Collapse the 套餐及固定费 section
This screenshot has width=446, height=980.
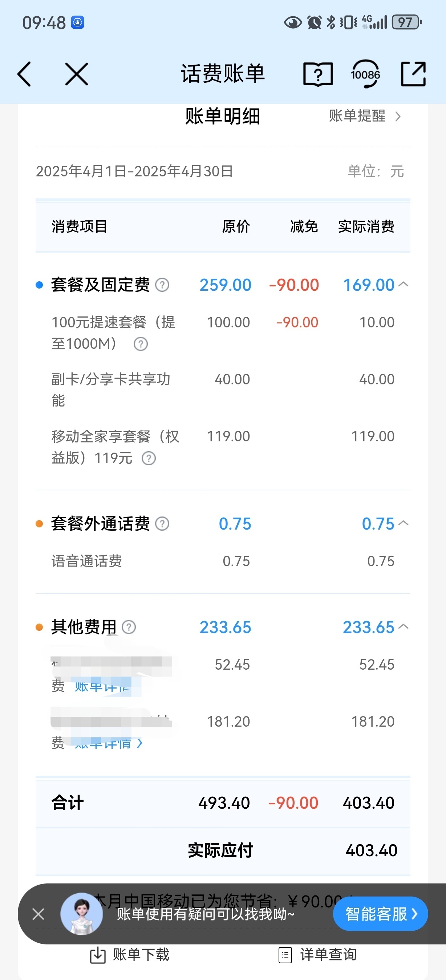coord(404,284)
